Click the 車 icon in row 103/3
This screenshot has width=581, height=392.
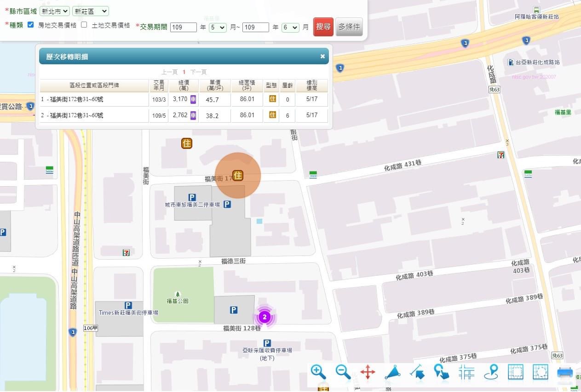coord(193,99)
